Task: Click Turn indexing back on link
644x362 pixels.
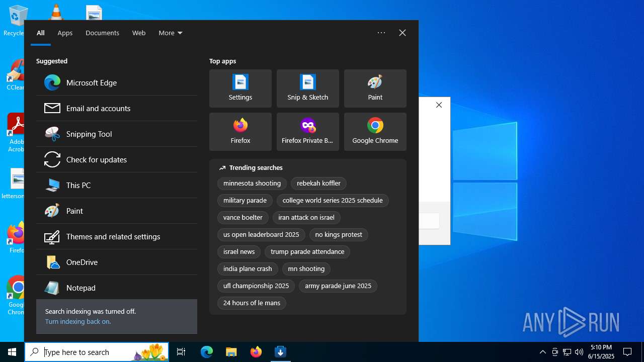Action: point(78,321)
